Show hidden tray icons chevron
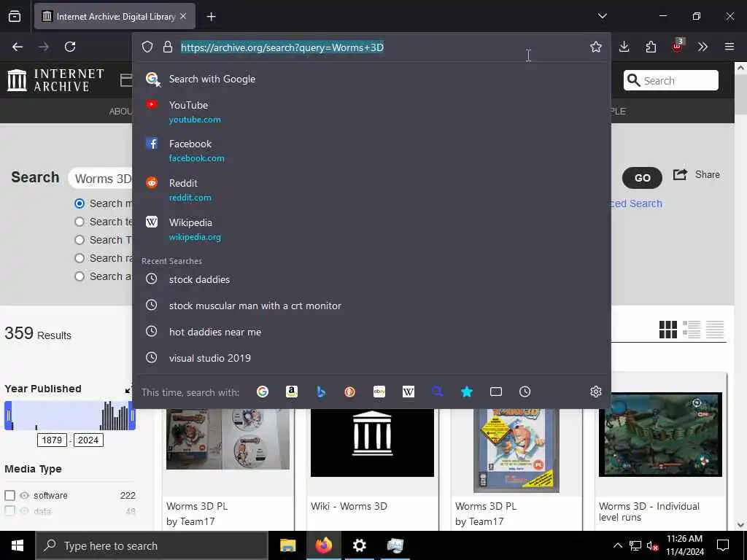 pyautogui.click(x=617, y=545)
